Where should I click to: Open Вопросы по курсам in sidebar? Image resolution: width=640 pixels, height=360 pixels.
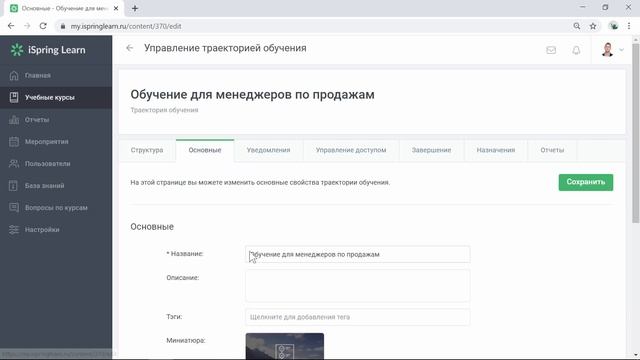[56, 208]
